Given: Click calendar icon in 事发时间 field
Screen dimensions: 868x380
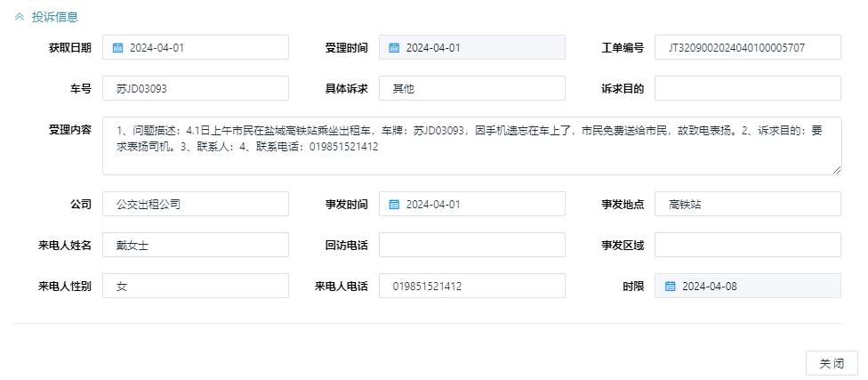Looking at the screenshot, I should click(x=394, y=205).
